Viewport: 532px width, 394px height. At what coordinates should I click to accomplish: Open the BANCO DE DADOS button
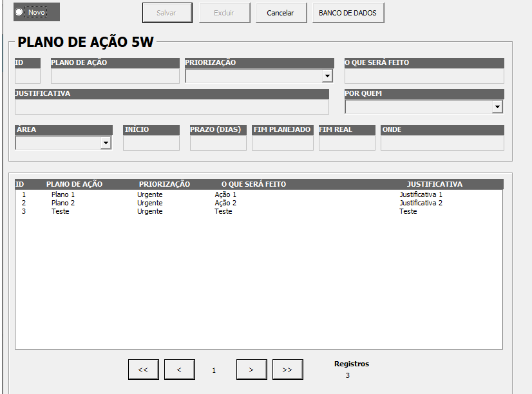pos(348,13)
